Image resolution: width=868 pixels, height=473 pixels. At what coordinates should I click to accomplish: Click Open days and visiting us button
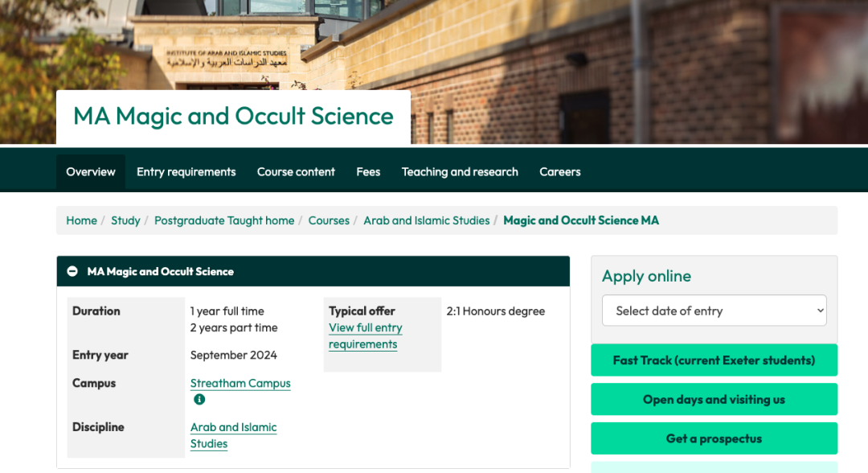coord(714,399)
